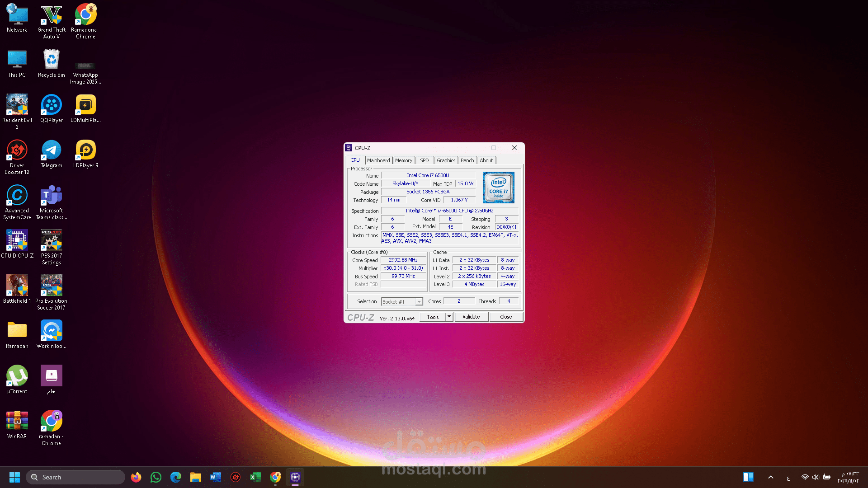Open PES 2017 Settings
The image size is (868, 488).
coord(52,247)
